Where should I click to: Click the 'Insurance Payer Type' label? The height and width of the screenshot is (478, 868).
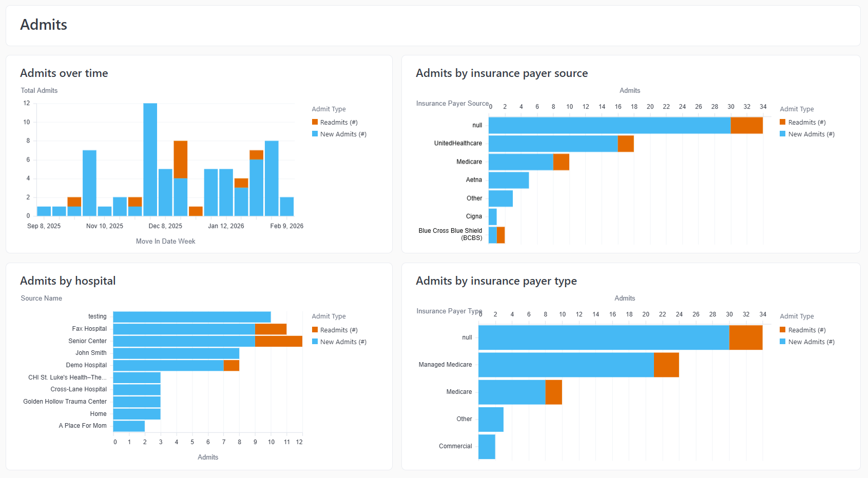[449, 311]
